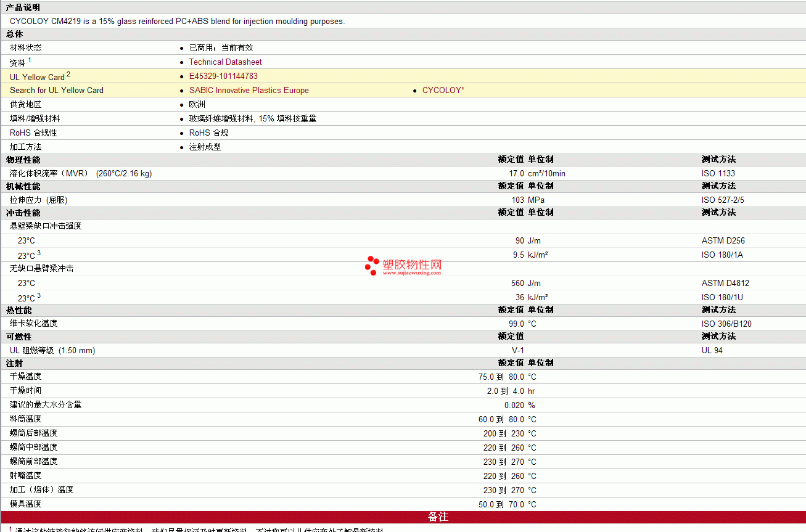Viewport: 806px width, 532px height.
Task: Click the RoHS 合规 value
Action: [208, 133]
